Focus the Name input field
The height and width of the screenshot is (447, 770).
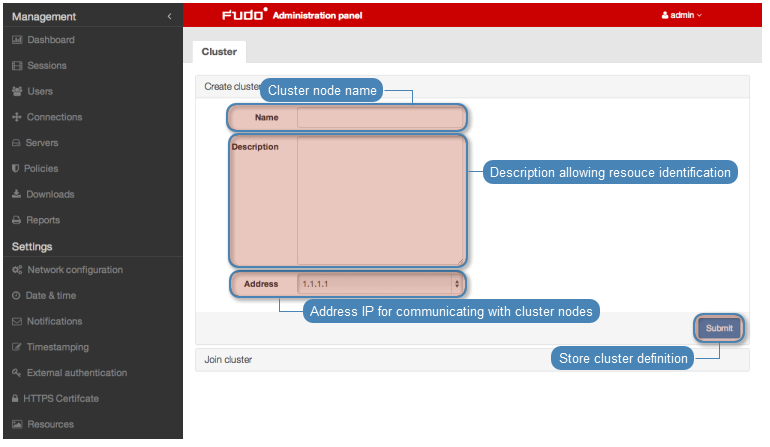click(x=381, y=117)
